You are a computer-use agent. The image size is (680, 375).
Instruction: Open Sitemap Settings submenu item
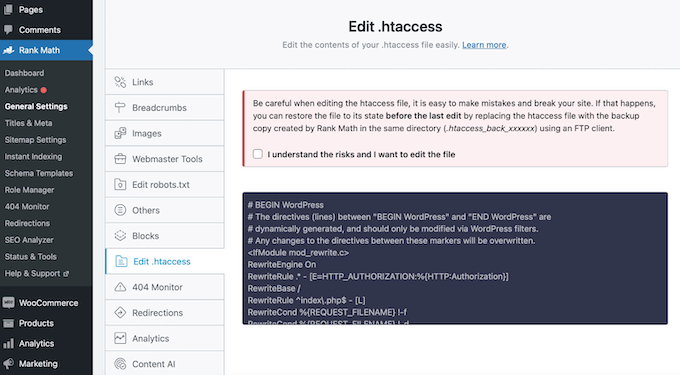tap(35, 140)
